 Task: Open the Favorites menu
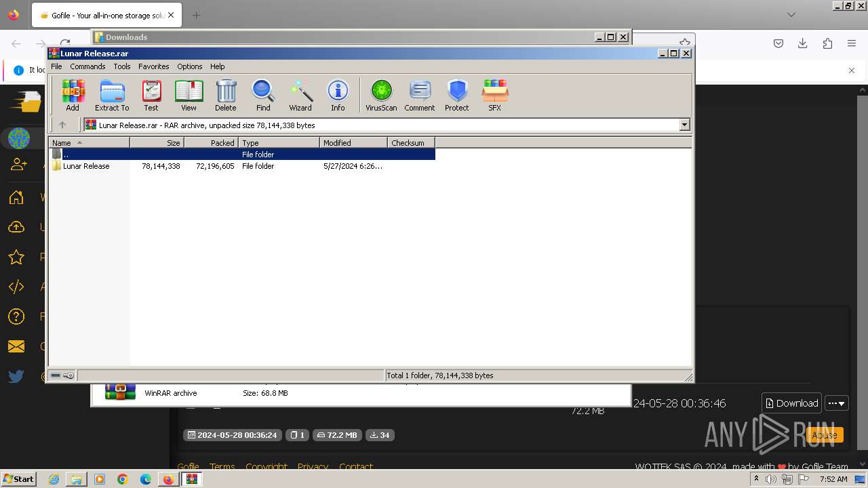tap(154, 66)
